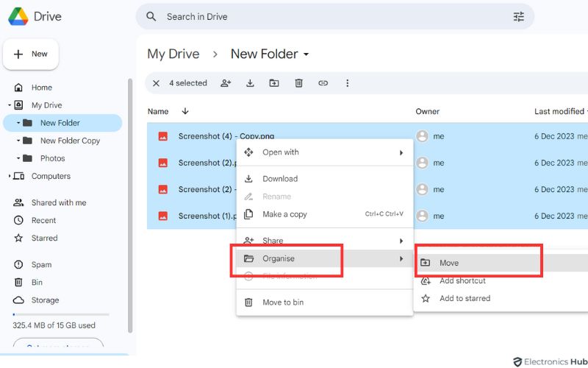Expand New Folder tree arrow
Screen dimensions: 588x368
point(18,123)
